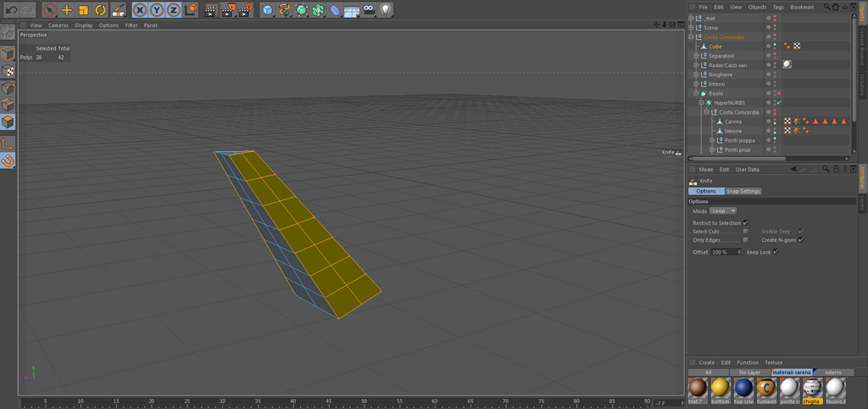Select the Rotate tool
Screen dimensions: 868x409
tap(100, 9)
